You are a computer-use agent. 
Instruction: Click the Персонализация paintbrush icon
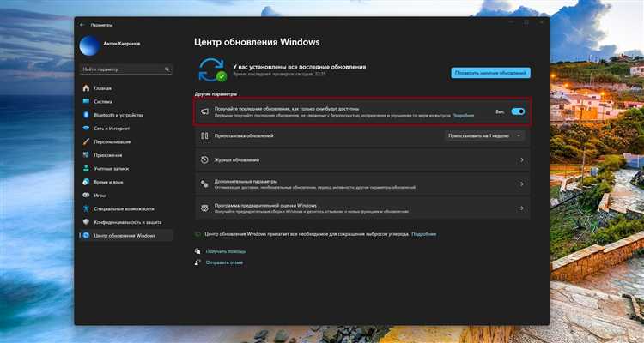coord(86,142)
